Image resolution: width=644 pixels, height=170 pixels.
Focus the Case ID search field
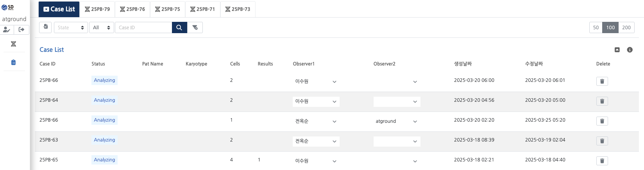click(x=143, y=27)
